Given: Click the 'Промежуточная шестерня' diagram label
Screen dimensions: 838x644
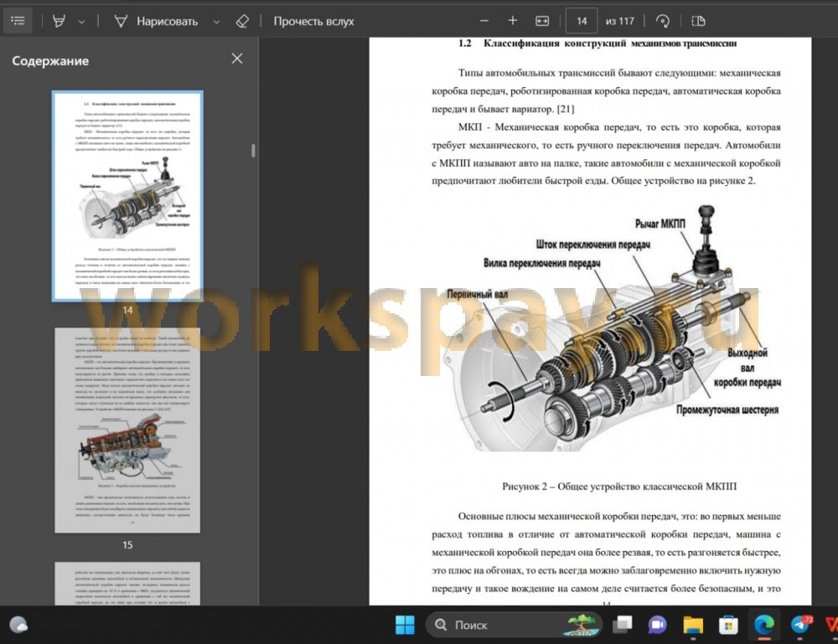Looking at the screenshot, I should [727, 410].
